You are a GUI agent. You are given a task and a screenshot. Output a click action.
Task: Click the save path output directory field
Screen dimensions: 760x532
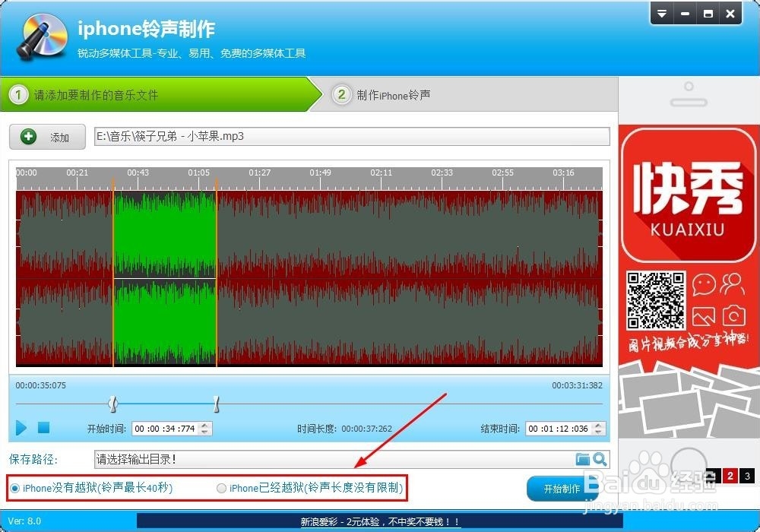pos(334,459)
